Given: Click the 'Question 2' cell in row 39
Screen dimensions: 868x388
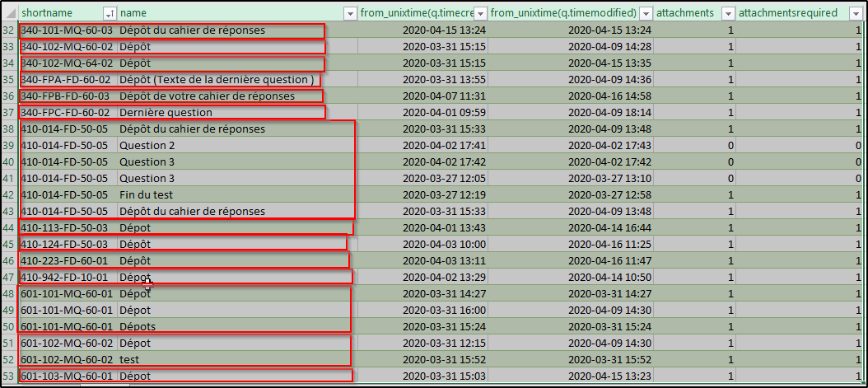Looking at the screenshot, I should pos(147,146).
